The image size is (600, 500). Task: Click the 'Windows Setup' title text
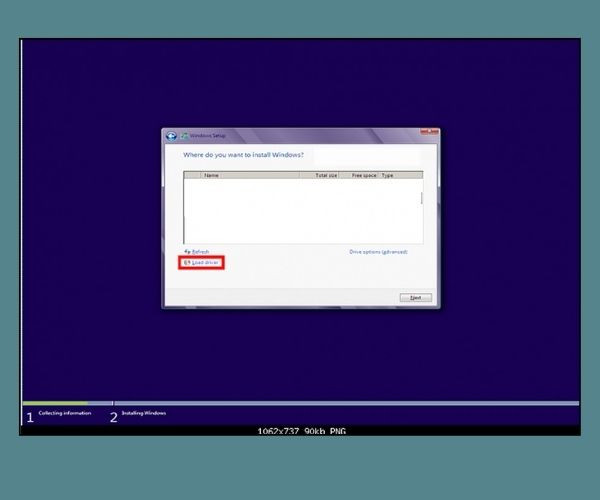[x=208, y=136]
